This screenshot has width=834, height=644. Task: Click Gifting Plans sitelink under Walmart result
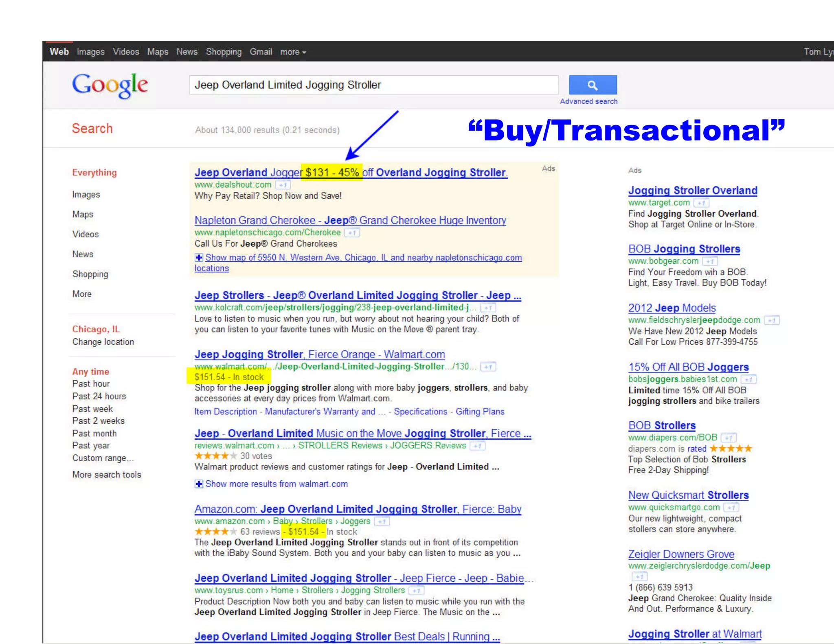[480, 412]
